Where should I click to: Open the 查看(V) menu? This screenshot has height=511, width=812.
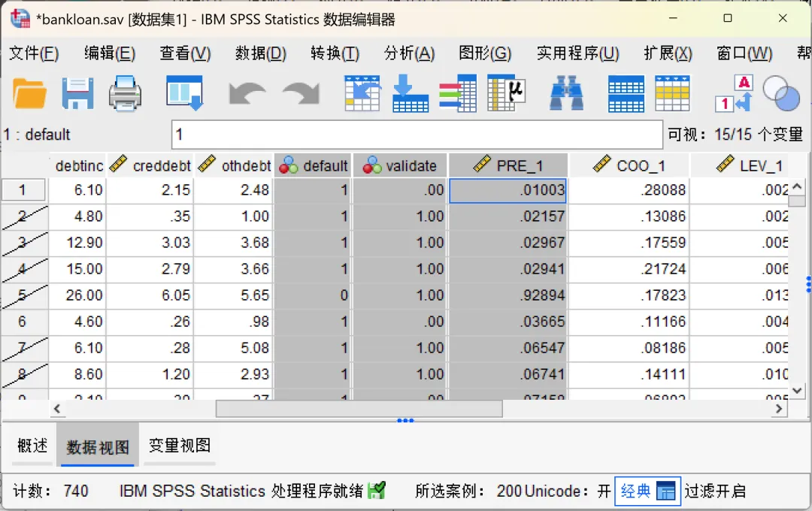(x=185, y=53)
